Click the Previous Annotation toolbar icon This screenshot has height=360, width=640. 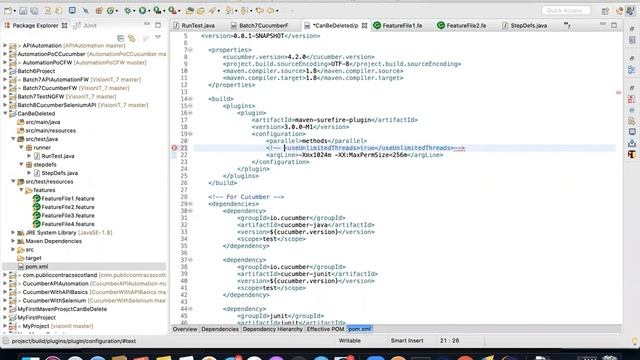[244, 11]
